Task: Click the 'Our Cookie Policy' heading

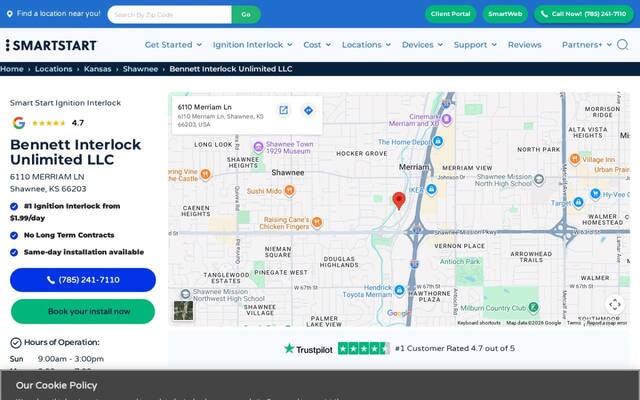Action: point(56,385)
